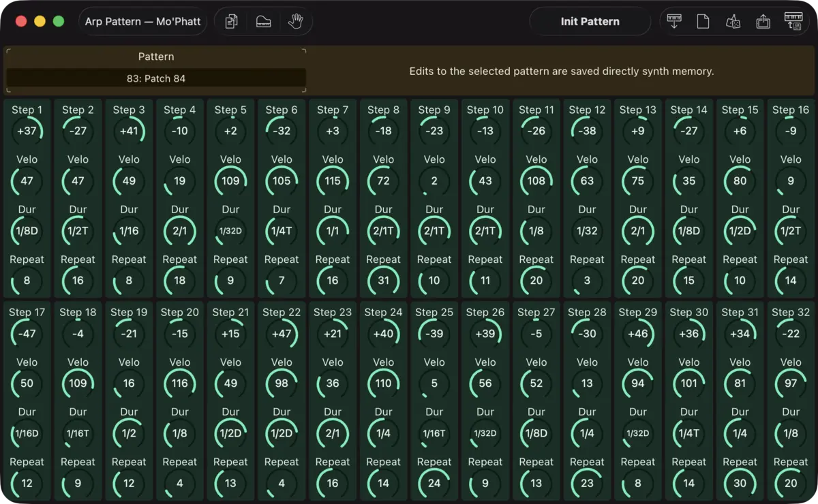Click the Step 3 Velo knob 49

pyautogui.click(x=129, y=181)
